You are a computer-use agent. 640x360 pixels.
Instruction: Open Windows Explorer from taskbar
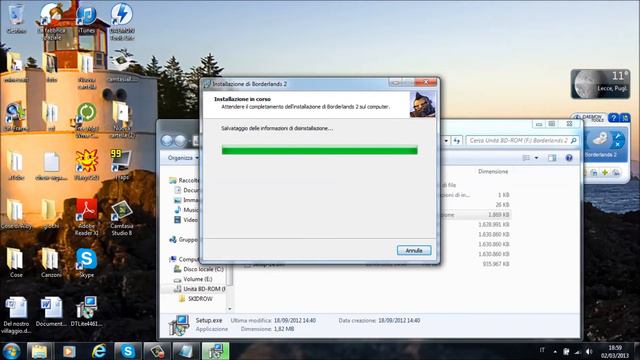pos(40,351)
